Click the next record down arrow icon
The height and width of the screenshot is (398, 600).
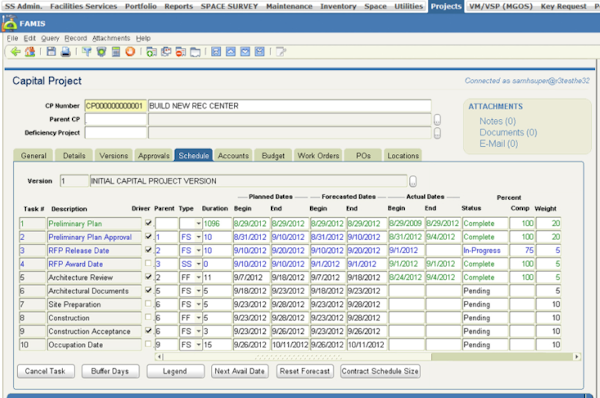245,52
